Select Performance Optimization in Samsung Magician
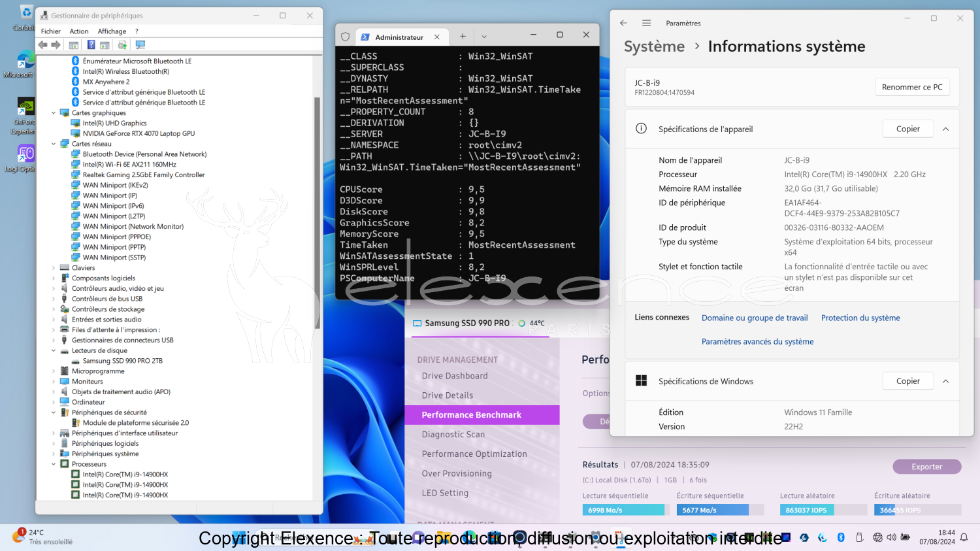The image size is (980, 551). [x=474, y=454]
